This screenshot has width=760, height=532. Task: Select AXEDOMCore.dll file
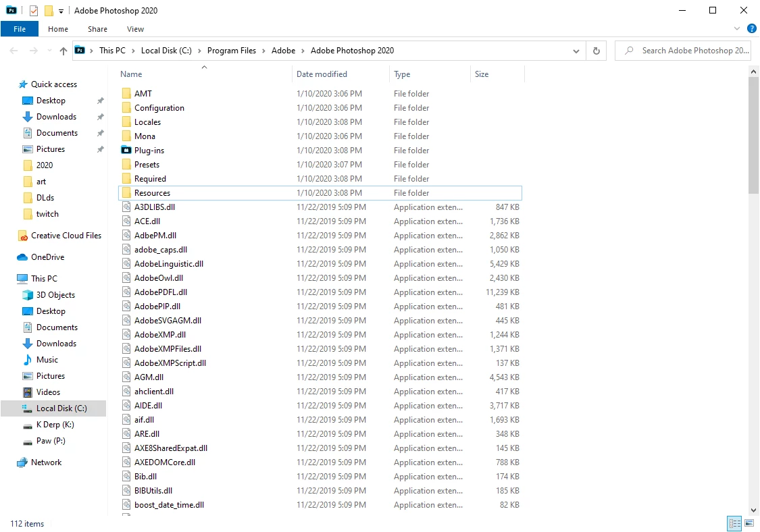coord(165,462)
